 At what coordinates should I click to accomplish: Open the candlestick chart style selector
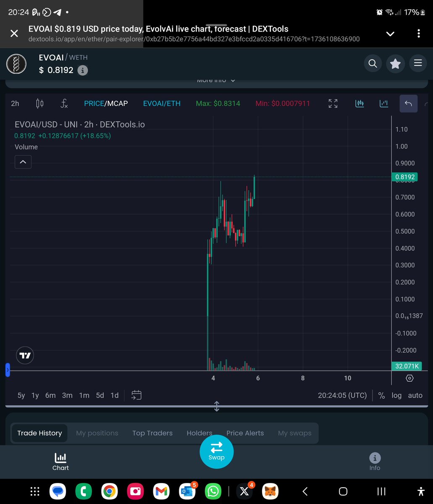[40, 103]
